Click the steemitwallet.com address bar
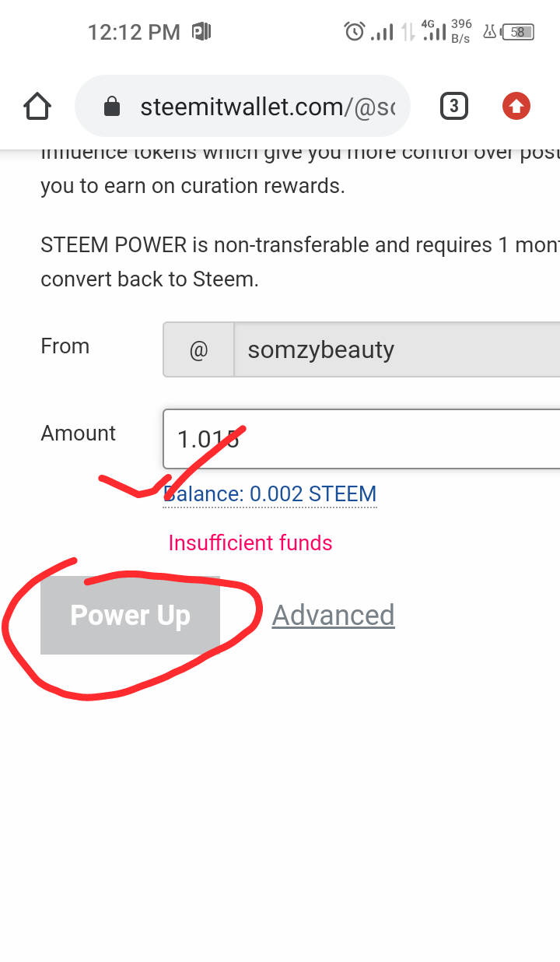560x962 pixels. (242, 106)
